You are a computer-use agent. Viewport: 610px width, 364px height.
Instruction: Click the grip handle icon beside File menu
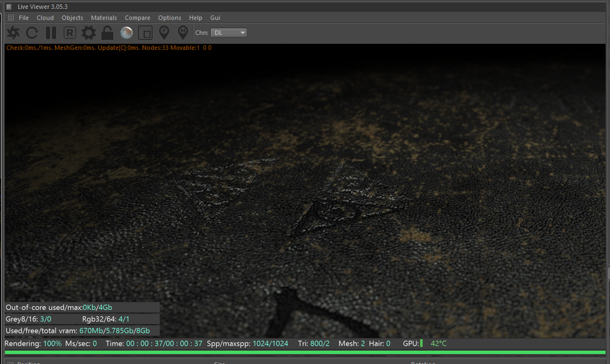(11, 18)
